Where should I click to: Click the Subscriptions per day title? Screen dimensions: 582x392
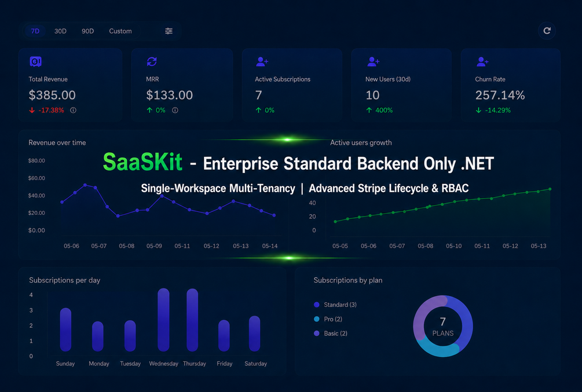coord(65,280)
